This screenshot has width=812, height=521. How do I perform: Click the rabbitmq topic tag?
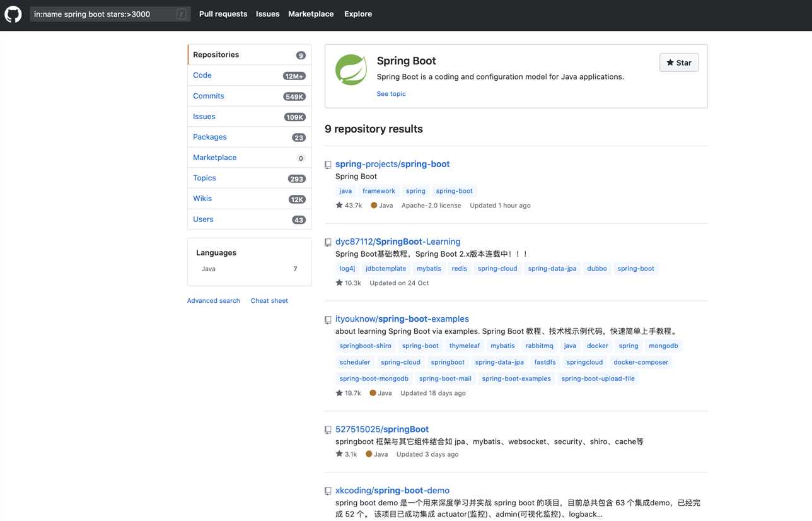540,346
